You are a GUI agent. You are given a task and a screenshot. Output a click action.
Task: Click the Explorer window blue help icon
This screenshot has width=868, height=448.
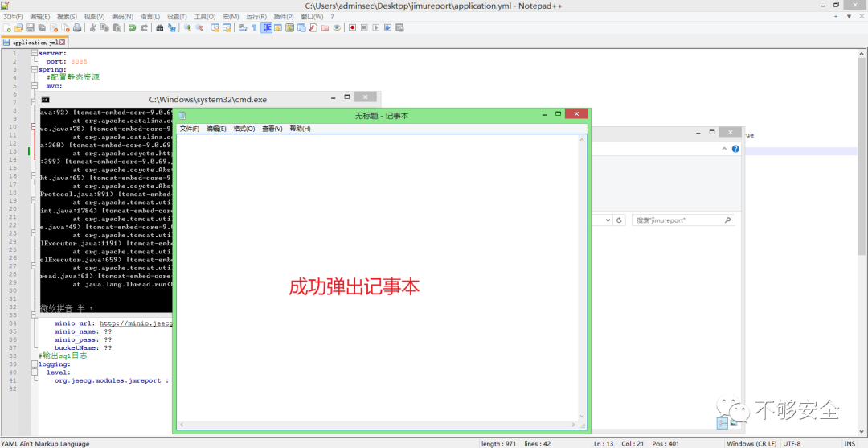pos(735,149)
